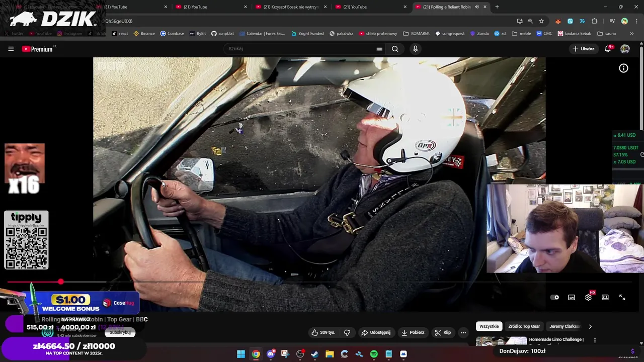
Task: Mute the Rolling a Reliant Robin tab
Action: pos(476,7)
